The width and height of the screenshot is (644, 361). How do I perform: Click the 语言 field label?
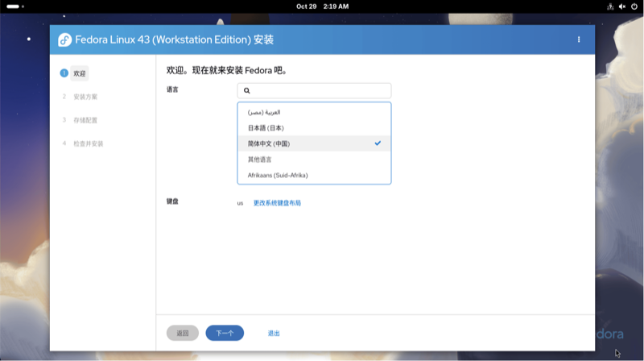coord(172,89)
